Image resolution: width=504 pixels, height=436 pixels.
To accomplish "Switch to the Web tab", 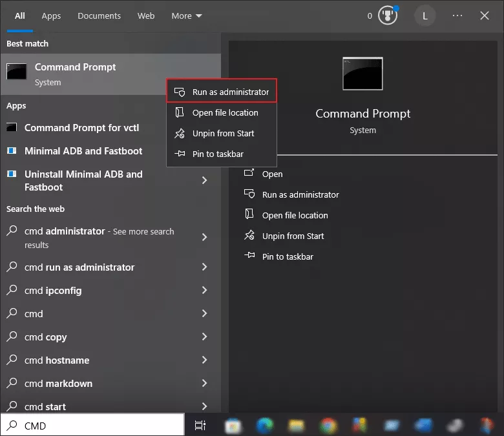I will [146, 16].
